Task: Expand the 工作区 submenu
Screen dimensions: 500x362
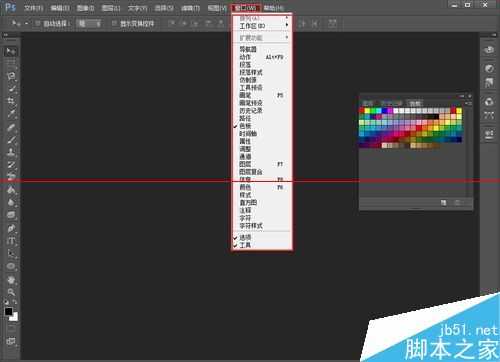Action: point(262,26)
